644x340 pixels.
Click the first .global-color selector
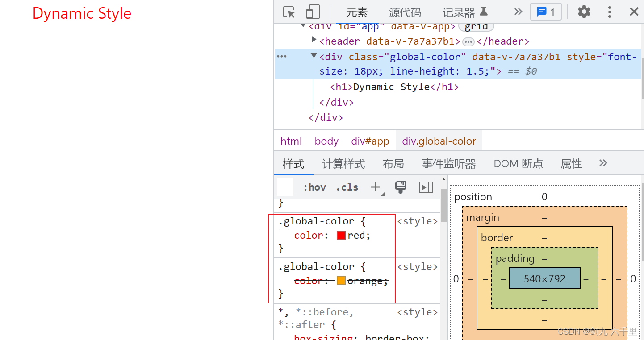[317, 221]
